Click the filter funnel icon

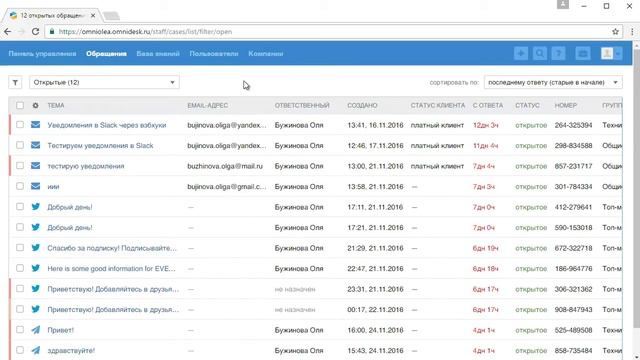coord(15,82)
